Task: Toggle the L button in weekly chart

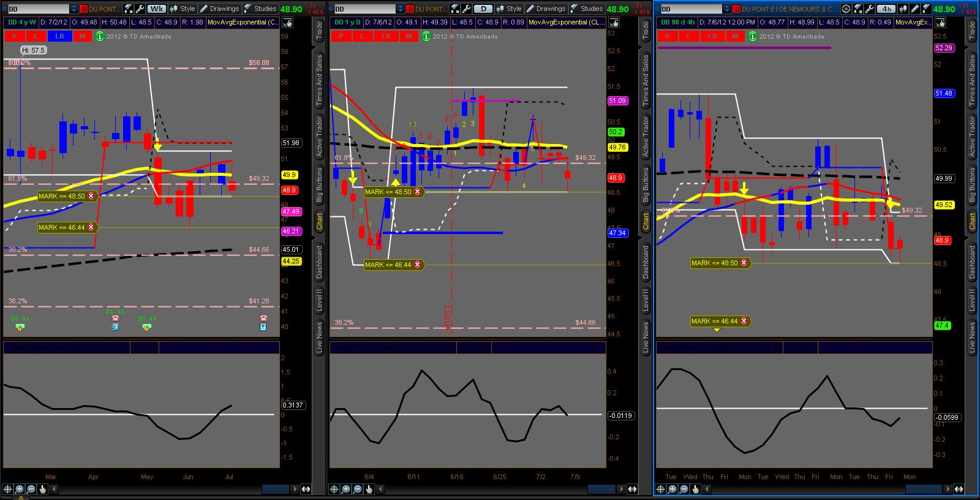Action: coord(37,36)
